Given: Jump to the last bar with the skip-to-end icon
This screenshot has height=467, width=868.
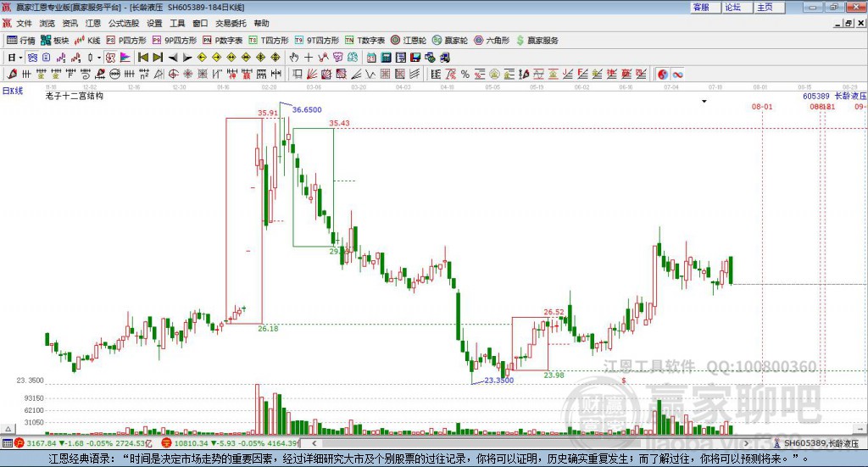Looking at the screenshot, I should click(158, 58).
